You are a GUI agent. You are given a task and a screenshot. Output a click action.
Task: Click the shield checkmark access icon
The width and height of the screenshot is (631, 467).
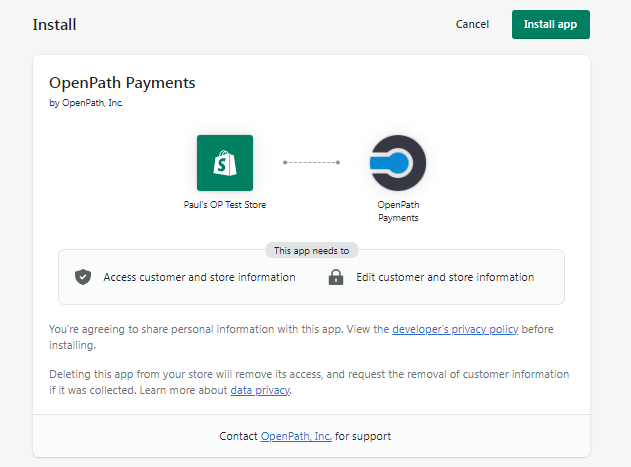coord(83,277)
